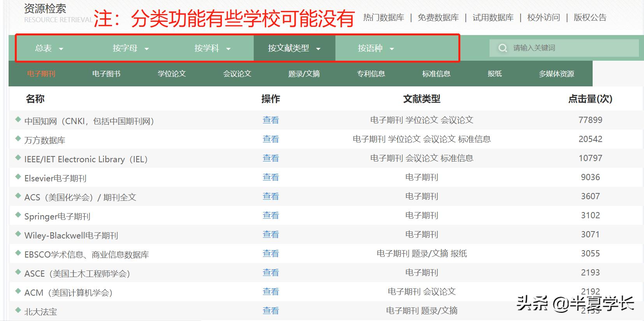Click green diamond bullet beside 中国知网
Viewport: 644px width, 321px height.
tap(18, 119)
